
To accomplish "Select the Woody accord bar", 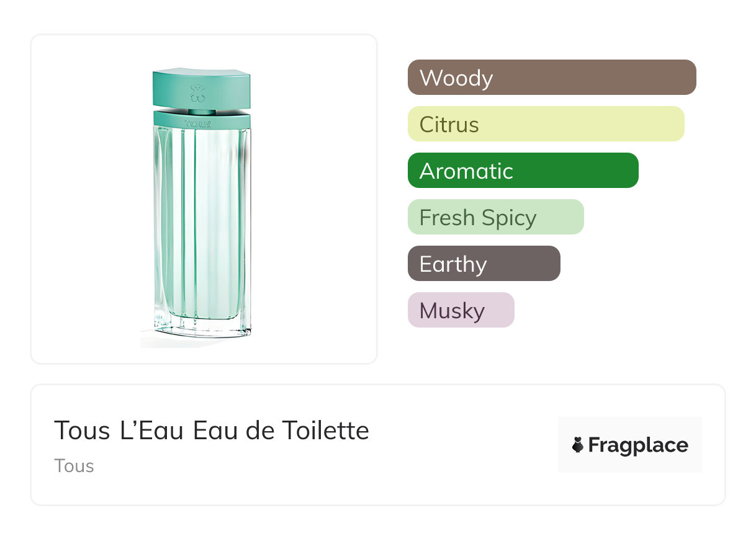I will [552, 78].
